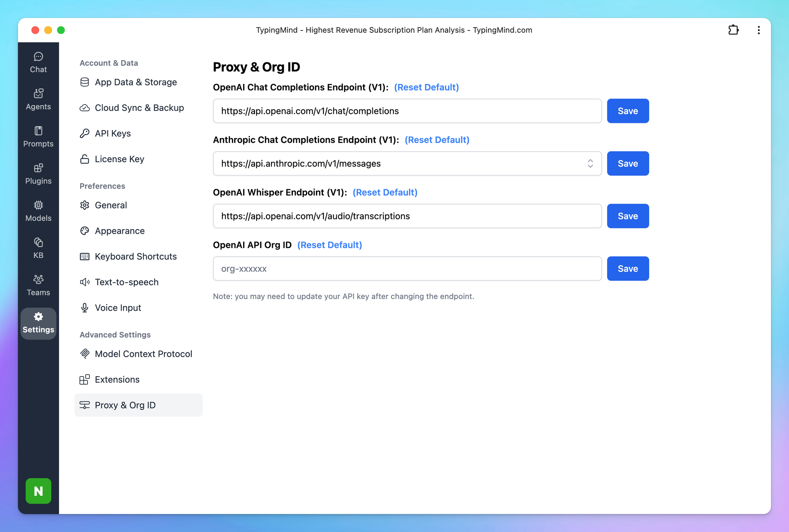Click the browser extensions puzzle icon
The height and width of the screenshot is (532, 789).
(733, 30)
